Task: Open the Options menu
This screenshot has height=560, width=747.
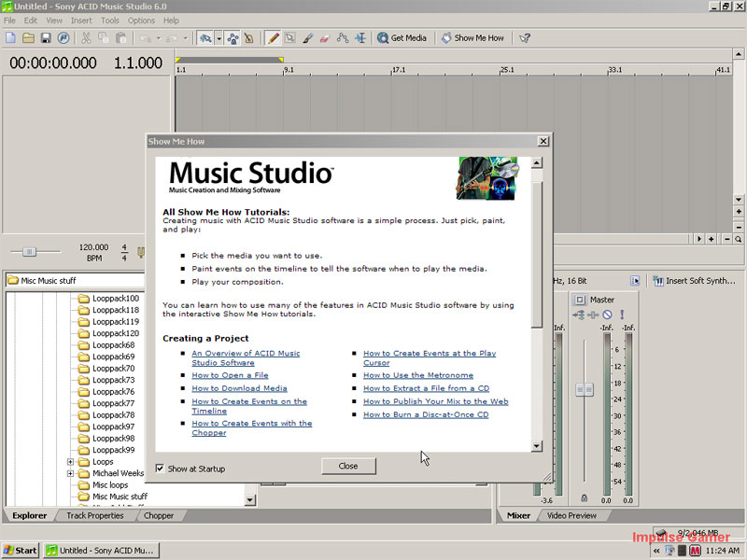Action: pyautogui.click(x=141, y=21)
